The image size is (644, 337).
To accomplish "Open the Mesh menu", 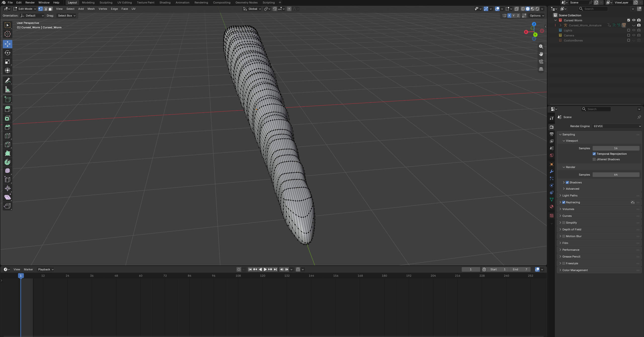I will point(91,9).
